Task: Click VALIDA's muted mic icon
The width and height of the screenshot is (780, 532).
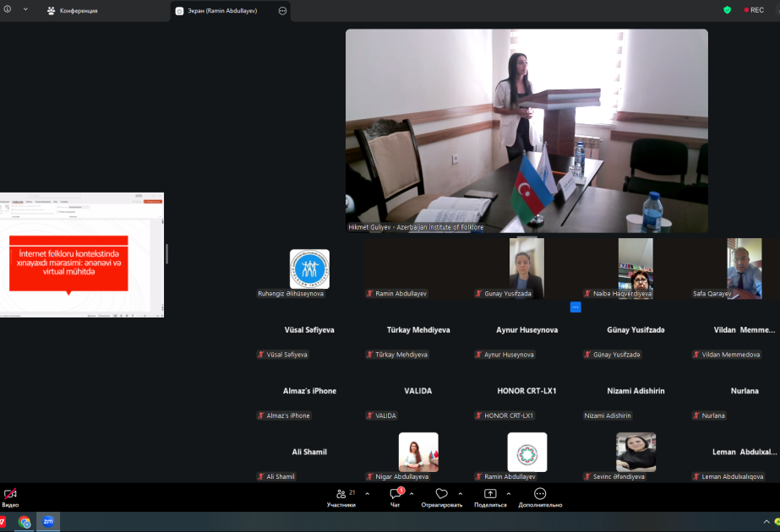Action: 369,415
